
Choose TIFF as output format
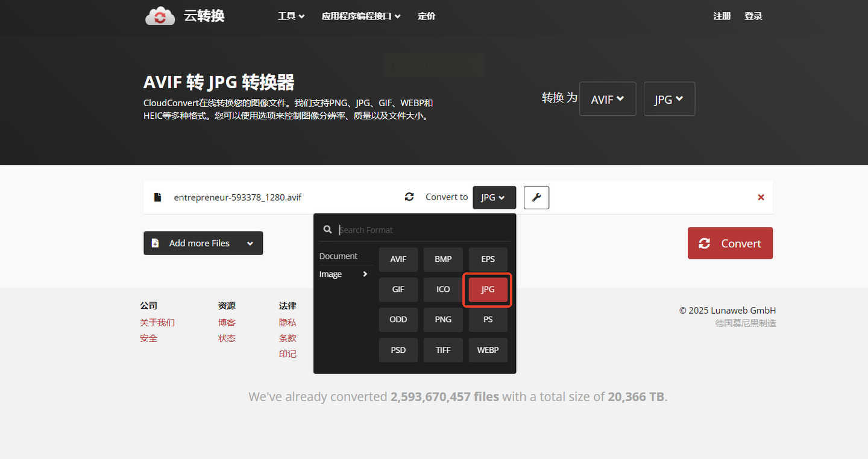pyautogui.click(x=443, y=350)
